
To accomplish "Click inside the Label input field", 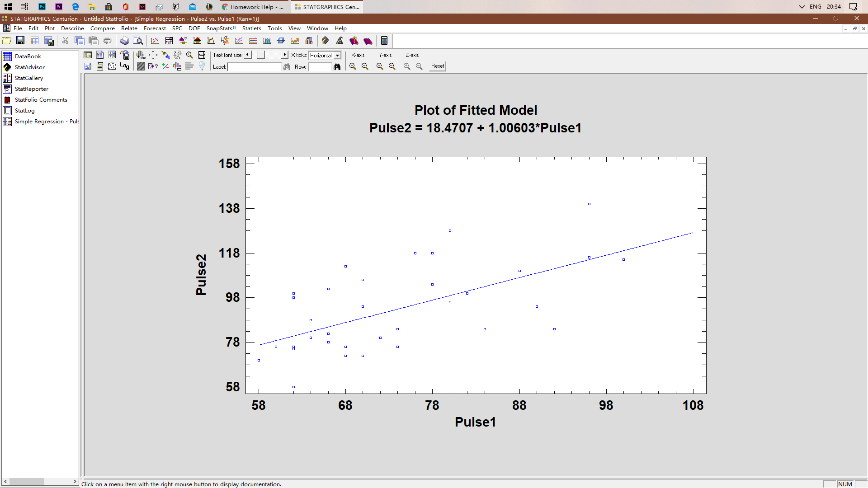I will [253, 67].
